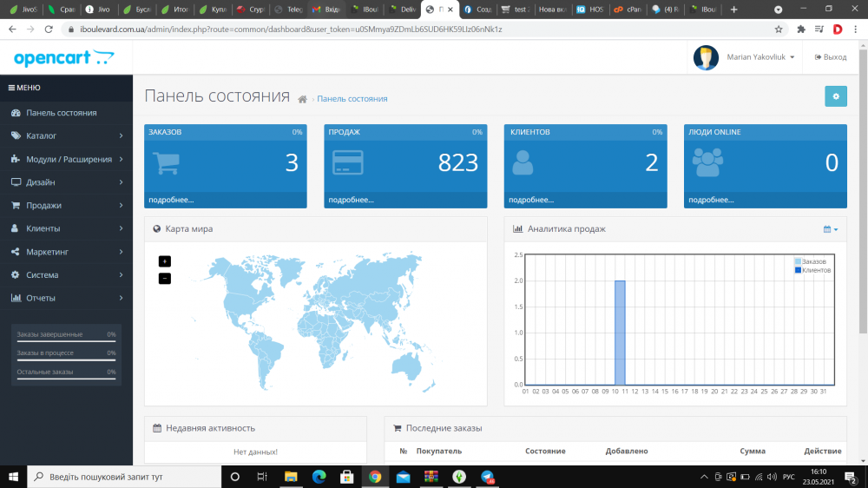Open Панель состояния in sidebar
Screen dimensions: 868x488
(67, 112)
